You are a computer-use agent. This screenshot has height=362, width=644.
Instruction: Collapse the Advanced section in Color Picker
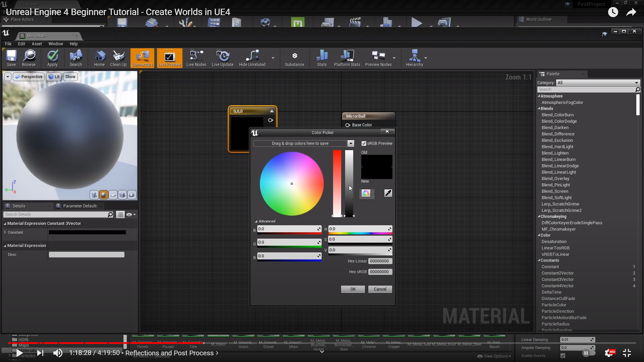click(265, 221)
